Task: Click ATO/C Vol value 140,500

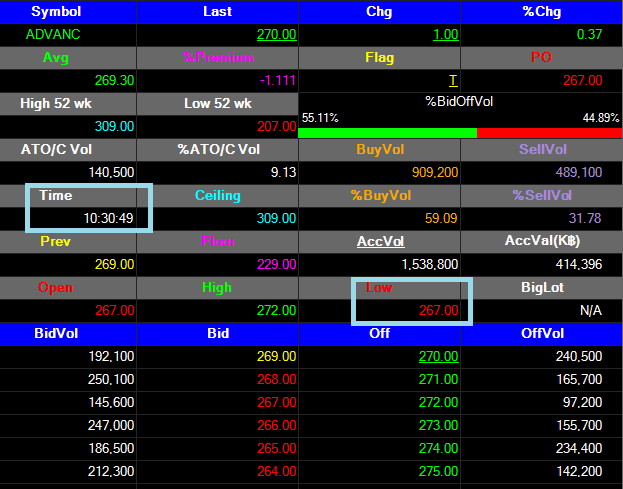Action: click(x=111, y=172)
